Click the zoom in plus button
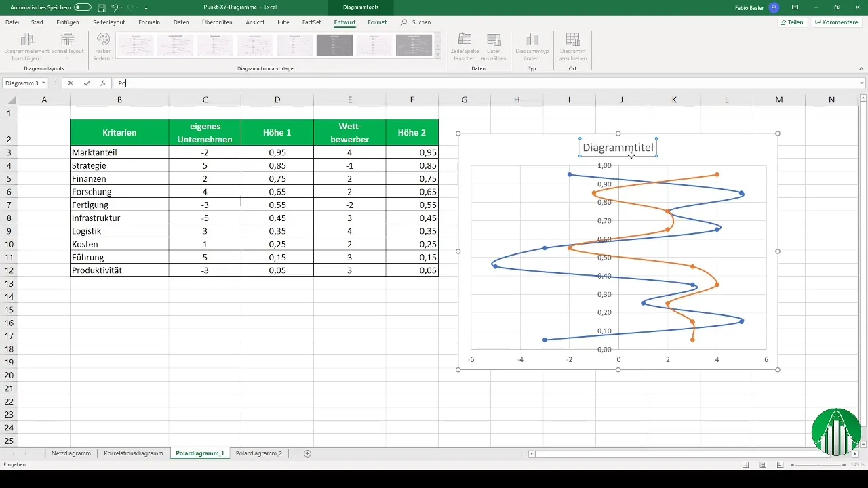The width and height of the screenshot is (868, 488). pos(844,464)
